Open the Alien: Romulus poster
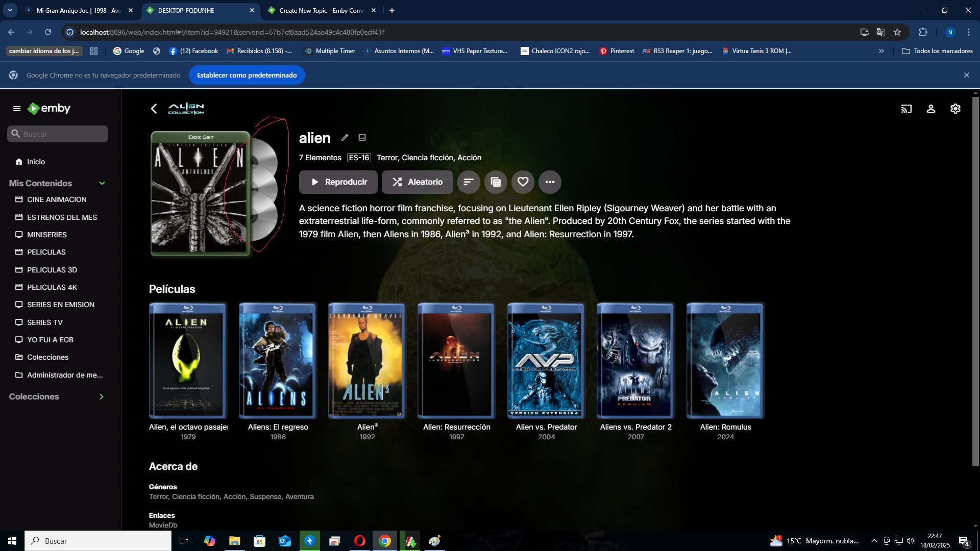The width and height of the screenshot is (980, 551). click(x=725, y=360)
